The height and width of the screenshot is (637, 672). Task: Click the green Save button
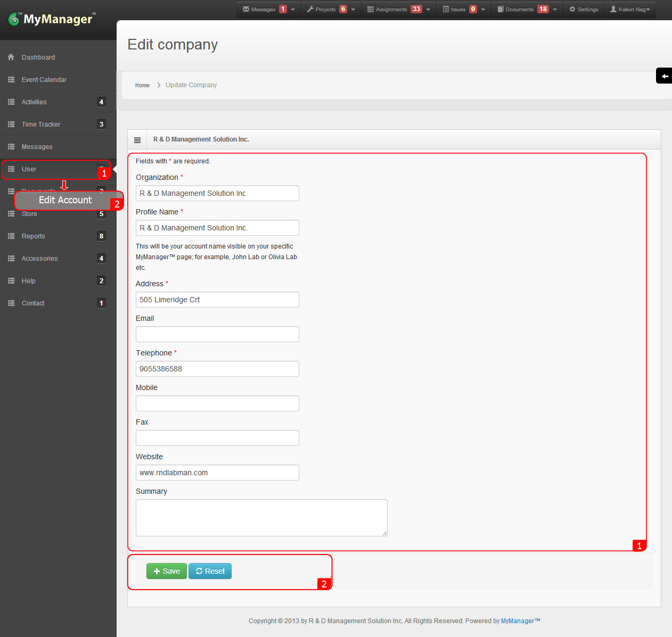point(167,570)
